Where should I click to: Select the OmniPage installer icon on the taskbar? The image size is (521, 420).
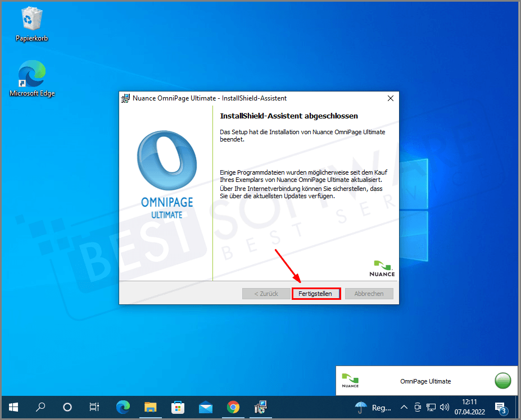pyautogui.click(x=260, y=407)
